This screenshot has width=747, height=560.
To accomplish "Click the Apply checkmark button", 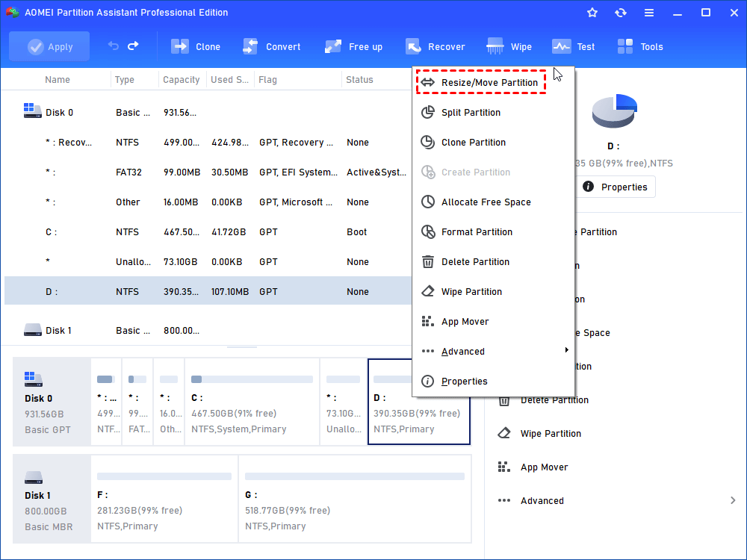I will (x=49, y=46).
